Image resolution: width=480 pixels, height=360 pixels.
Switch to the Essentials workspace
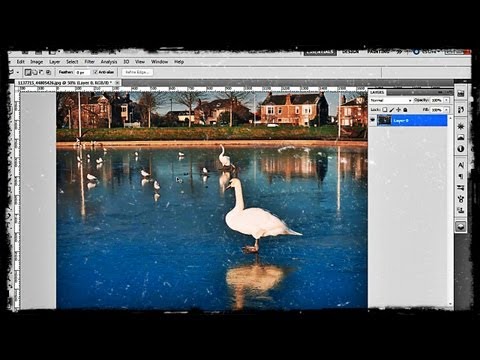[320, 52]
